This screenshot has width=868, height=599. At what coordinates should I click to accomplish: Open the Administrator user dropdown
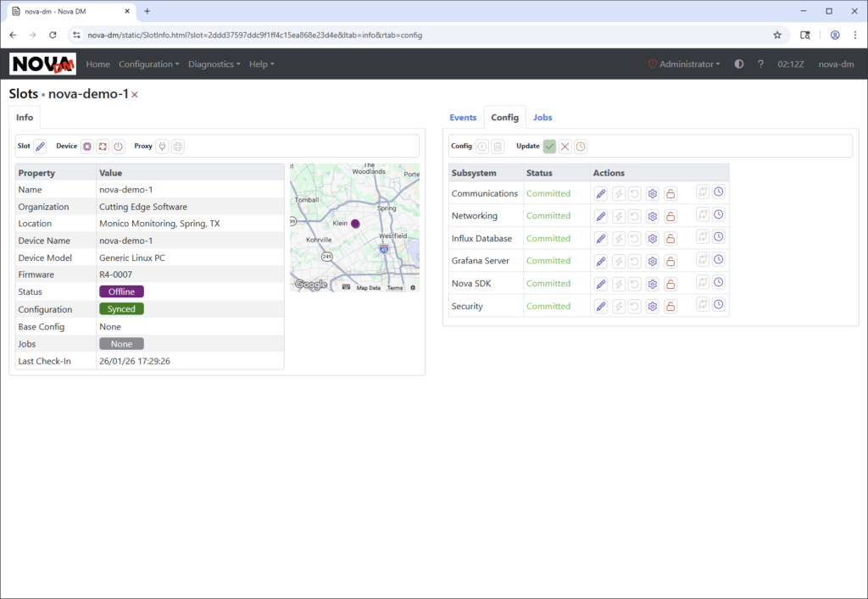pos(688,64)
